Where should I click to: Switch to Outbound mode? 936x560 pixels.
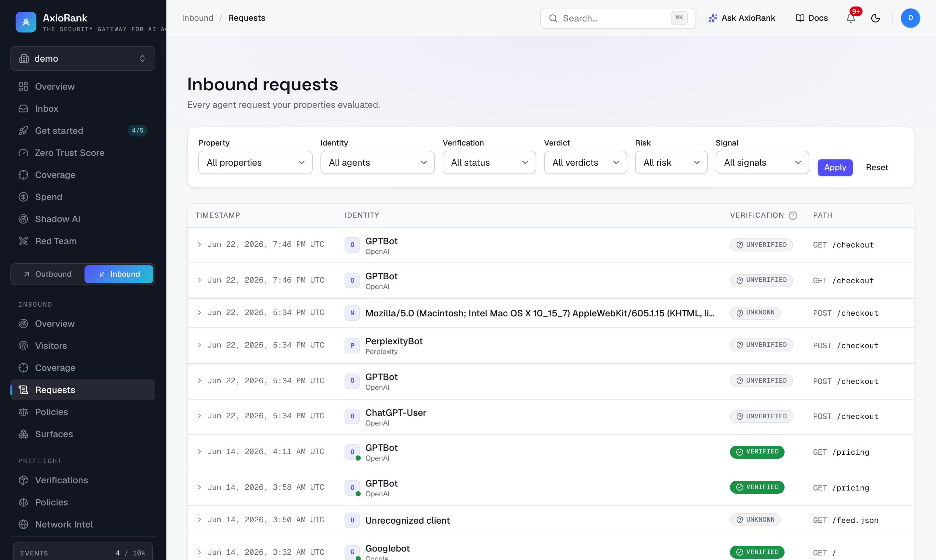pyautogui.click(x=48, y=274)
